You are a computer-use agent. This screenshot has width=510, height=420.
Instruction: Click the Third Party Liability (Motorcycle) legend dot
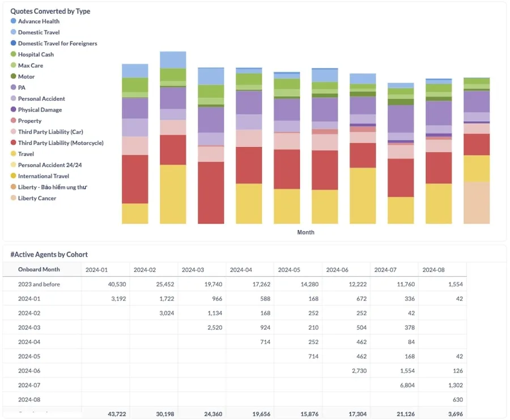pos(14,143)
